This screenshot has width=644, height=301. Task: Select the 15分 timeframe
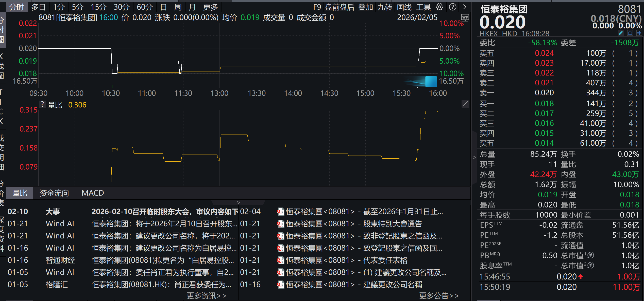(98, 7)
